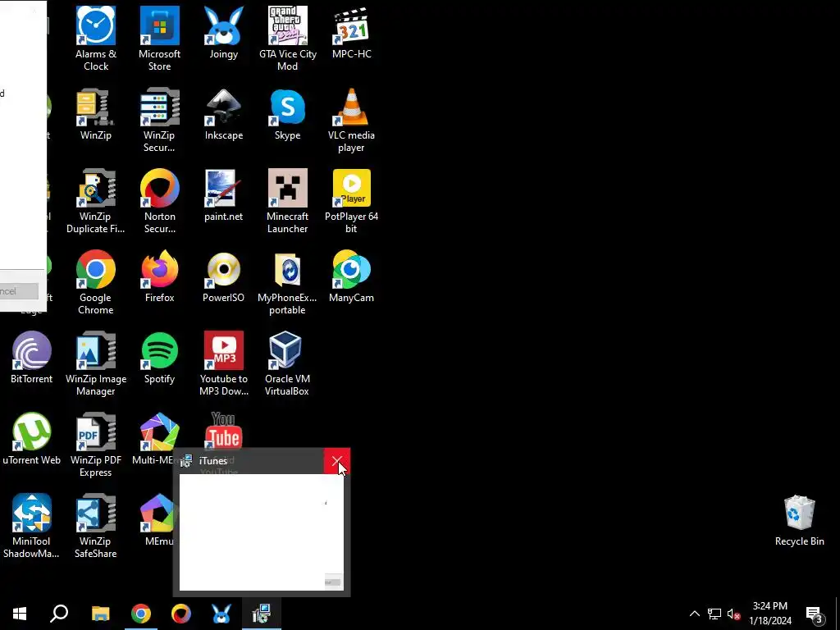Select the Minecraft Launcher icon
This screenshot has width=840, height=630.
pos(288,201)
